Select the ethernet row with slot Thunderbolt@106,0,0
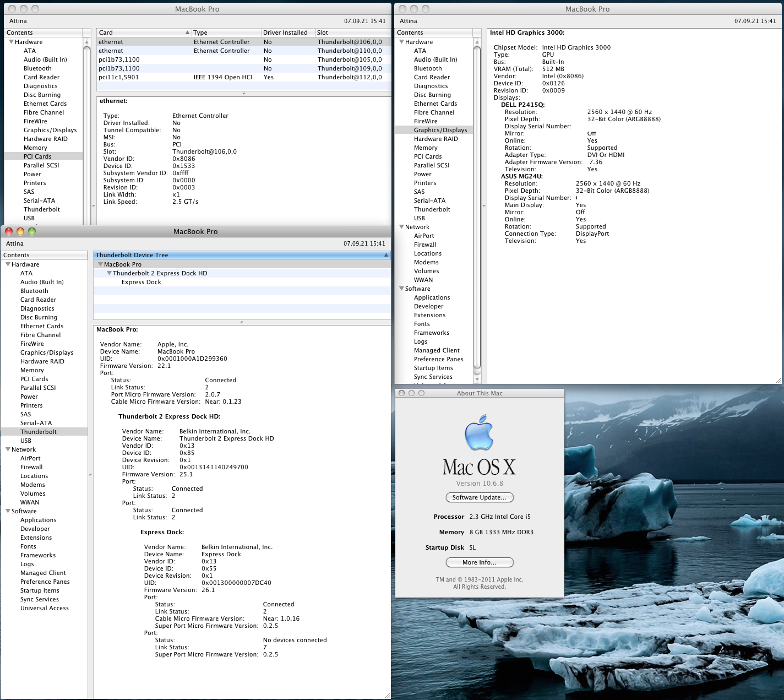The image size is (784, 700). [244, 42]
